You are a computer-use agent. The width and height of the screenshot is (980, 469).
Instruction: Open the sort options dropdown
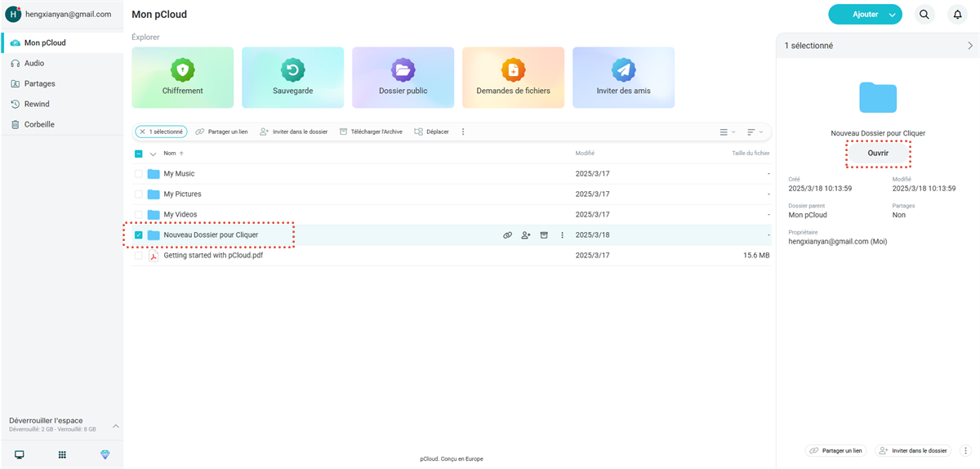coord(755,132)
